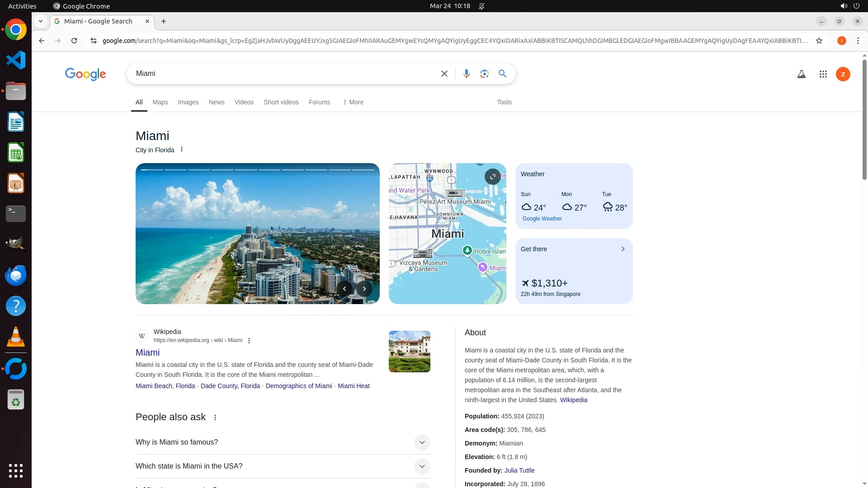Launch Thunderbird from the dock
Viewport: 868px width, 488px height.
[16, 275]
